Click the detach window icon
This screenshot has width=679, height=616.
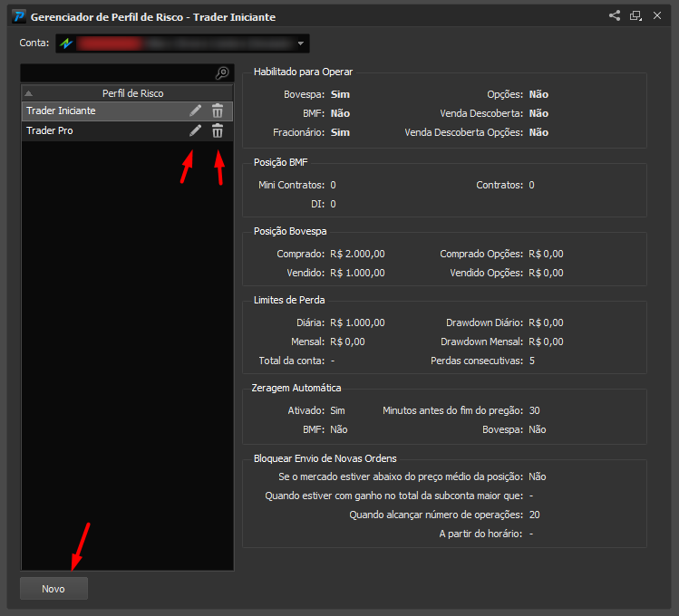635,16
